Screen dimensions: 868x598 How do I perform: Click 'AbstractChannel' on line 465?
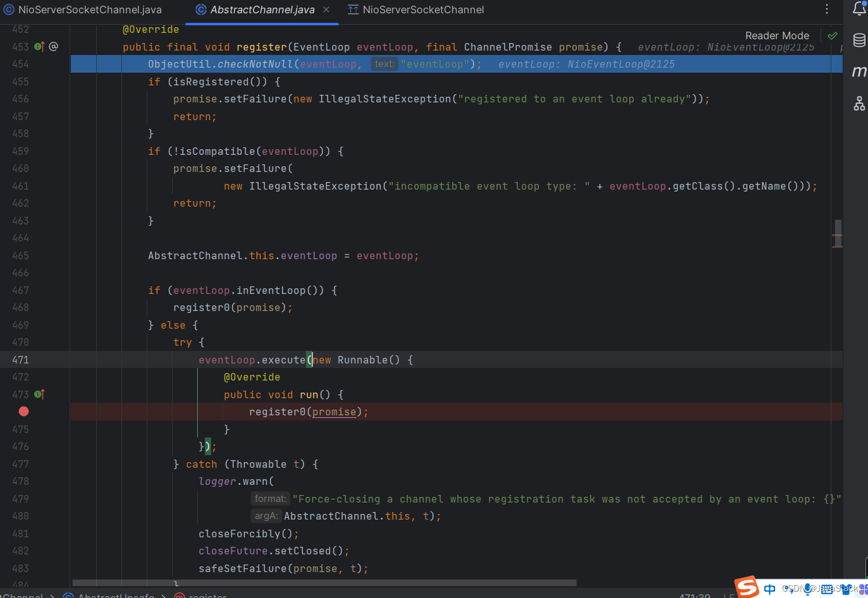195,255
